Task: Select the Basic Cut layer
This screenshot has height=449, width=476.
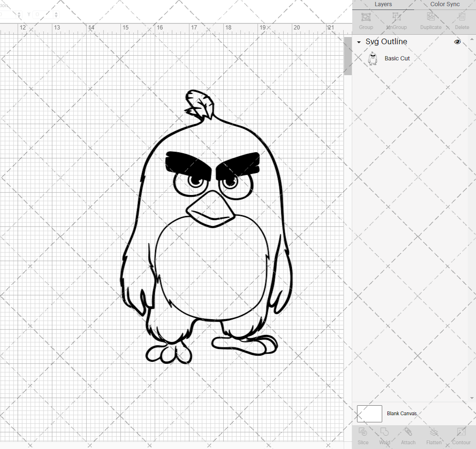Action: click(397, 58)
